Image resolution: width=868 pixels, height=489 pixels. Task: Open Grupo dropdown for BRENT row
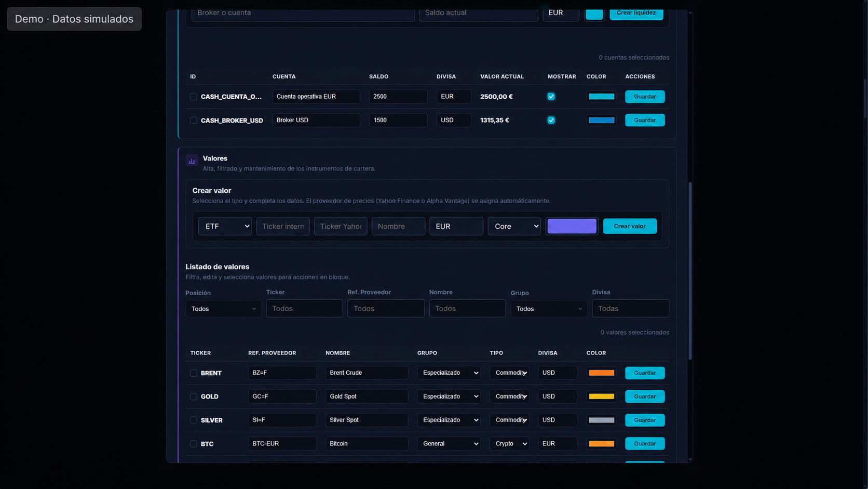[x=449, y=373]
